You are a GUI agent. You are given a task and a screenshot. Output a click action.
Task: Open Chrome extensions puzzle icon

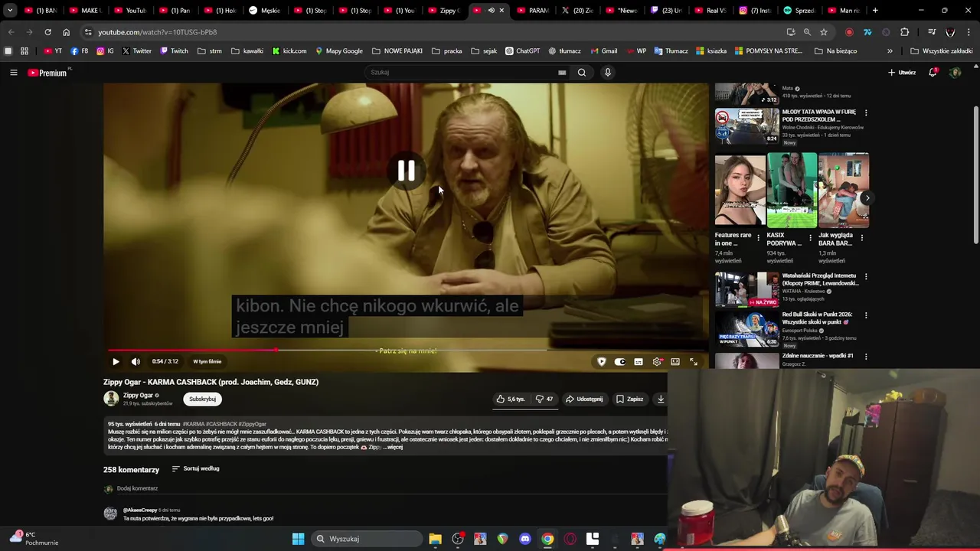pos(905,32)
